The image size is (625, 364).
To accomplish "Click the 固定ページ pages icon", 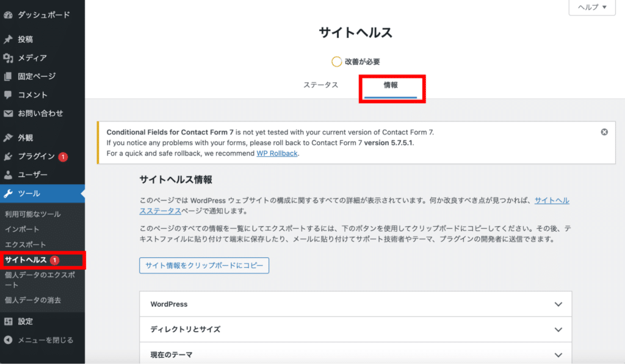I will point(8,76).
